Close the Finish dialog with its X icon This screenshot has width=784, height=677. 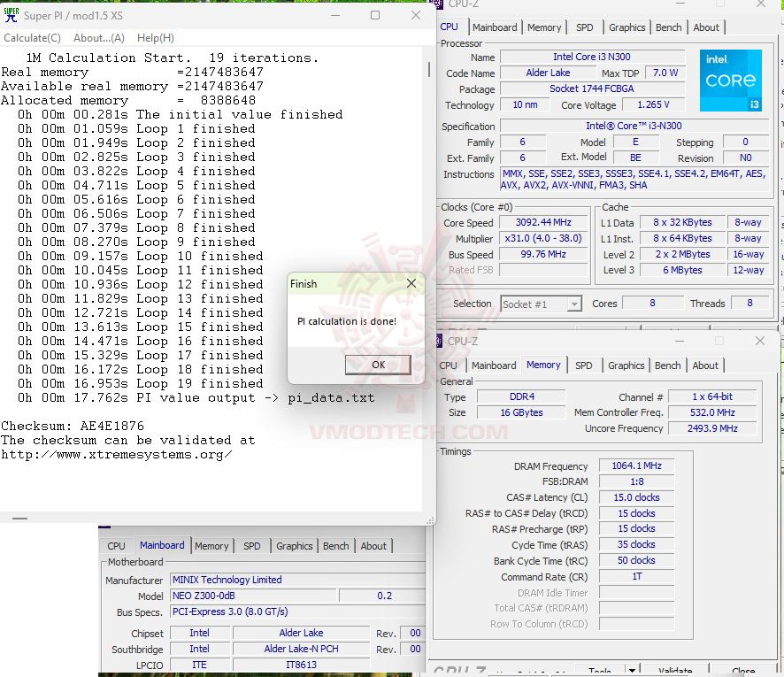click(x=411, y=283)
